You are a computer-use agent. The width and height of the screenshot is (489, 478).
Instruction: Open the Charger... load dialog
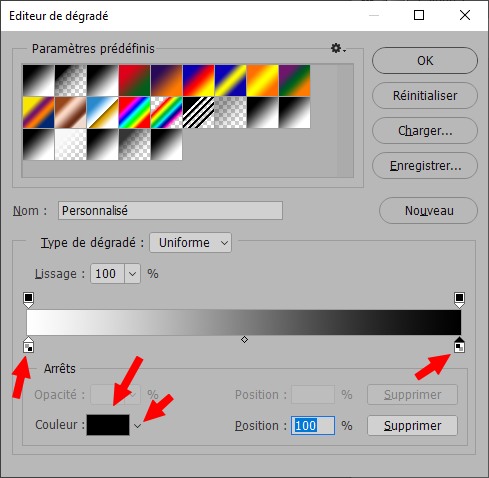(425, 131)
